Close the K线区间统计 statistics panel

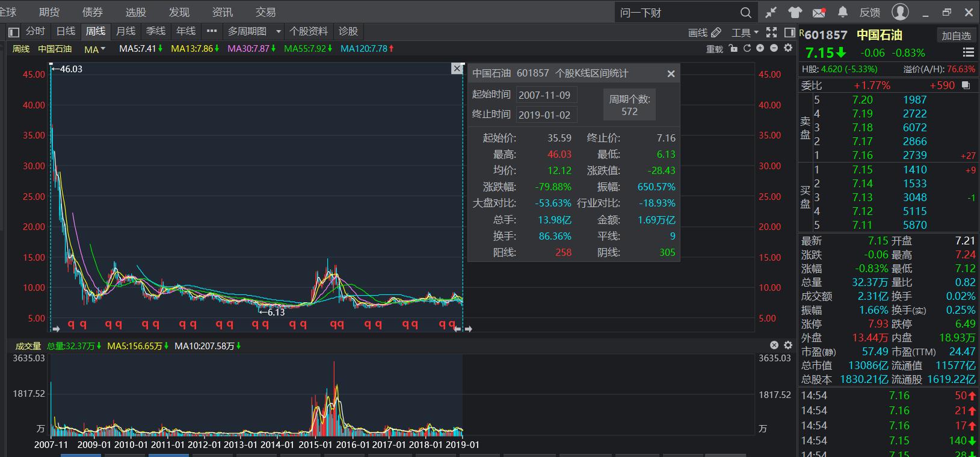671,73
